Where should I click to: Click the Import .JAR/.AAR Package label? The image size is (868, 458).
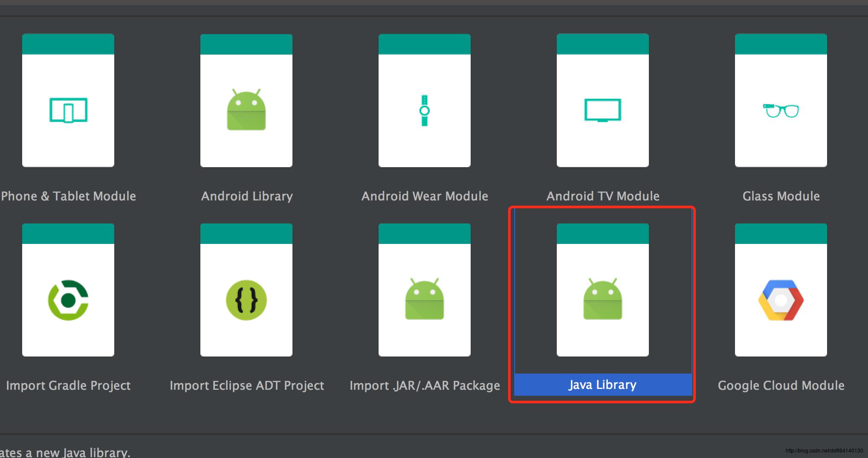pyautogui.click(x=425, y=386)
